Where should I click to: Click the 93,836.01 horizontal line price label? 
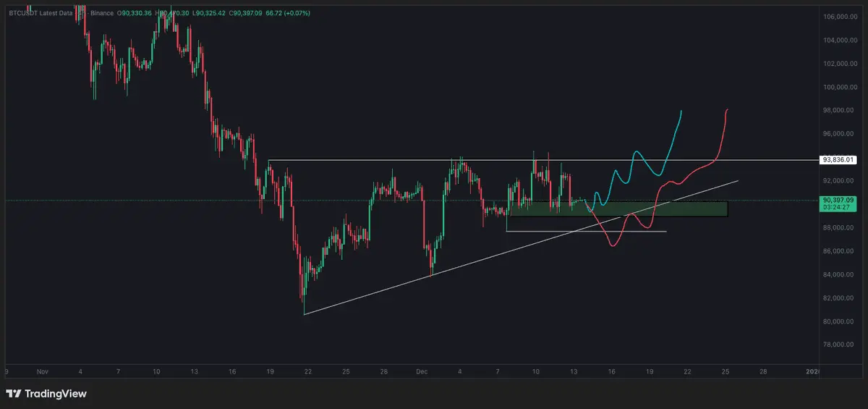[839, 160]
